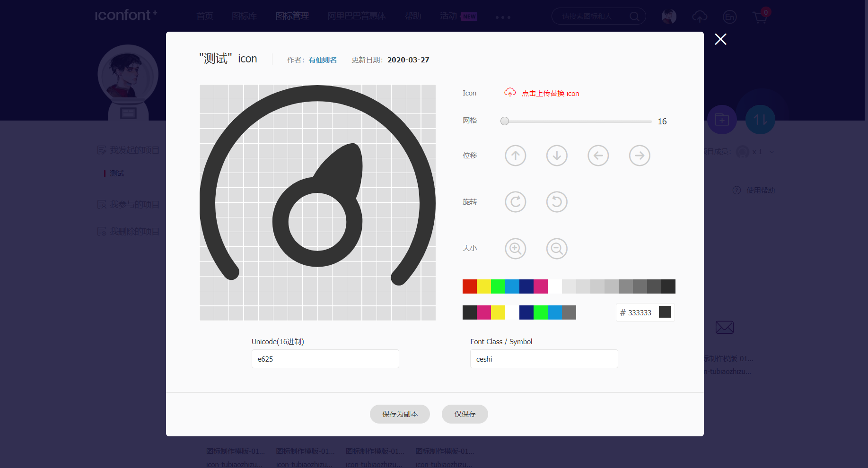Pick the white swatch in the top color row
This screenshot has height=468, width=868.
click(x=555, y=286)
